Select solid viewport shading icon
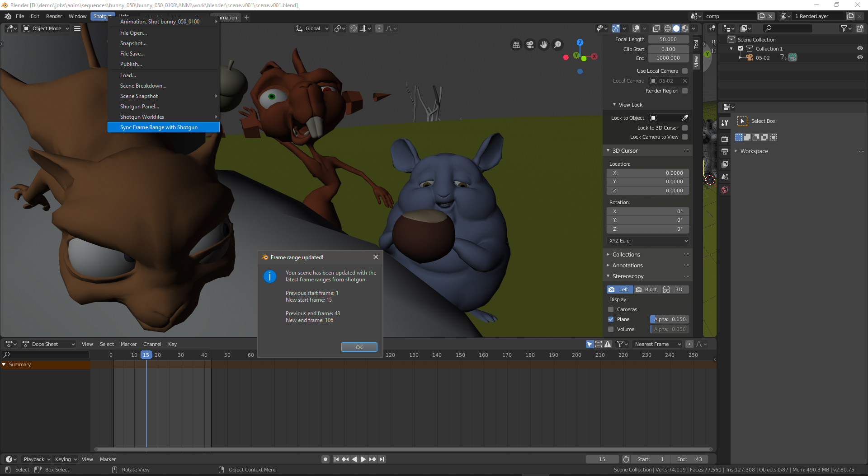 click(x=676, y=28)
